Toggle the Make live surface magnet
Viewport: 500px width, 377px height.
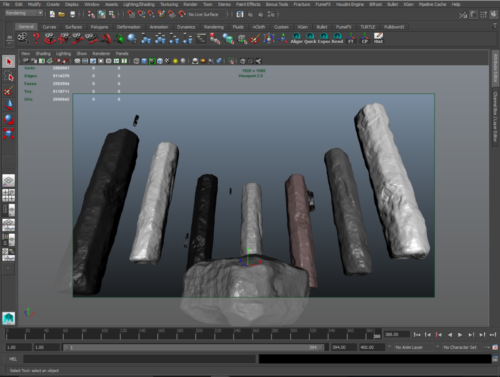click(x=182, y=14)
